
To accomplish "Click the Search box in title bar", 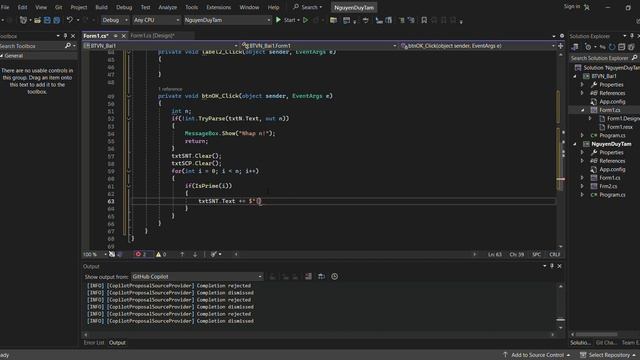I will tap(308, 7).
